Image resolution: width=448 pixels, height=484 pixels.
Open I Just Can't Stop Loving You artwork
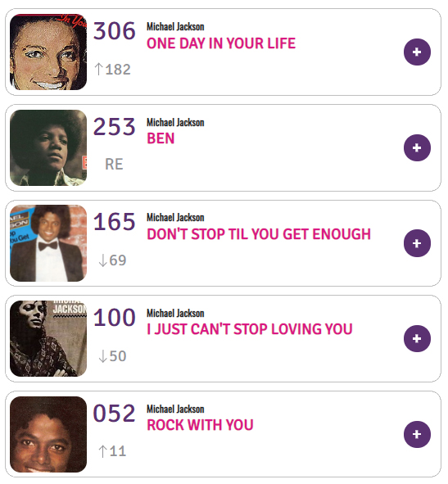48,338
